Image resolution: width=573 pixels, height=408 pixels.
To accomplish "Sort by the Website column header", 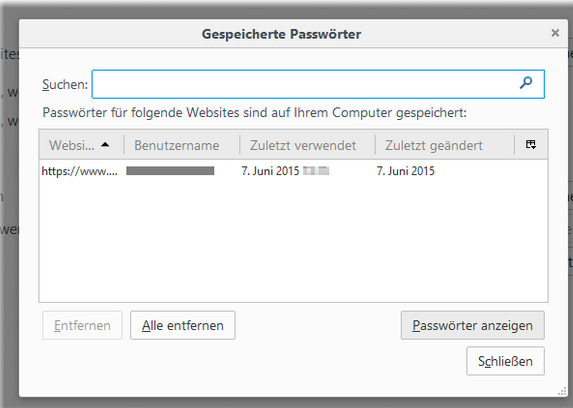I will pyautogui.click(x=81, y=145).
